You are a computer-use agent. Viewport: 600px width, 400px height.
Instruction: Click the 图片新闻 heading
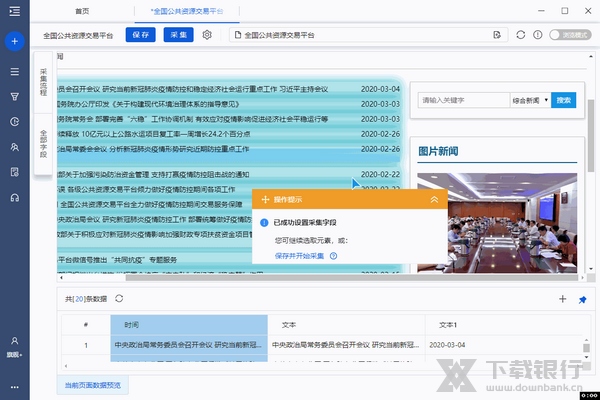(438, 151)
